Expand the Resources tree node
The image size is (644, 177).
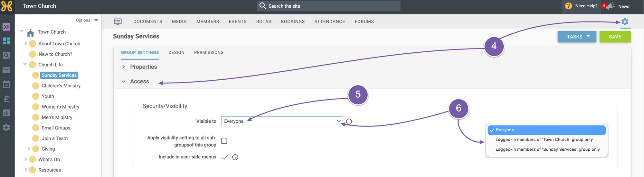tap(26, 170)
